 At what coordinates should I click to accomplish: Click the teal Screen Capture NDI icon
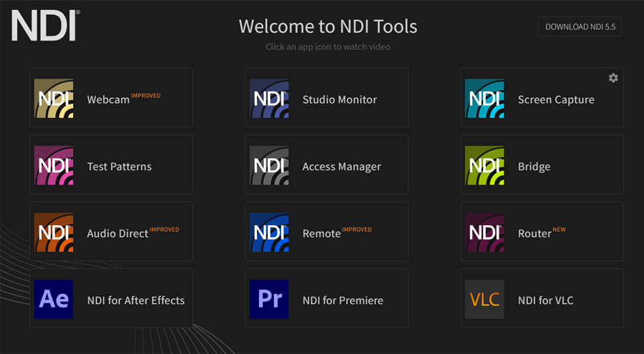(x=484, y=99)
